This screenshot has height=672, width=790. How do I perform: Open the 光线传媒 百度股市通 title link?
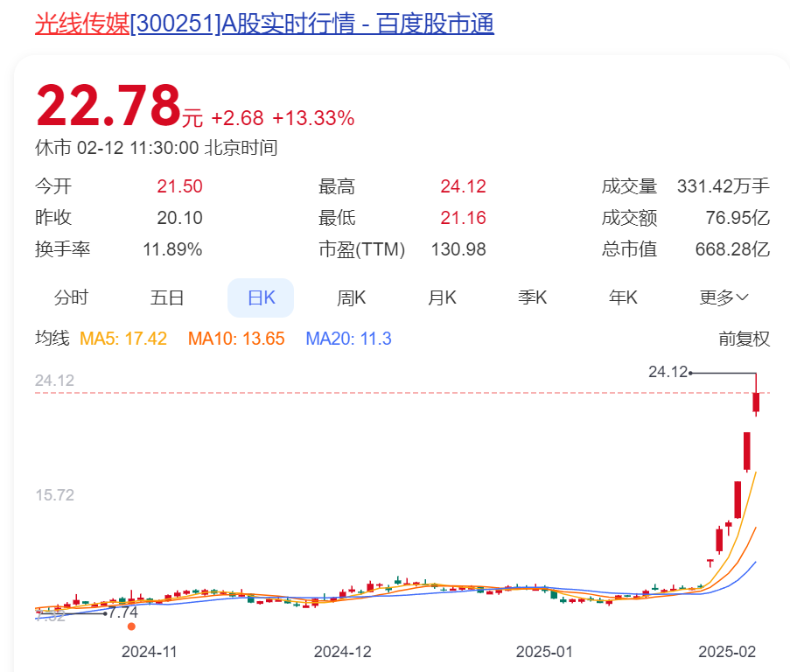(264, 24)
